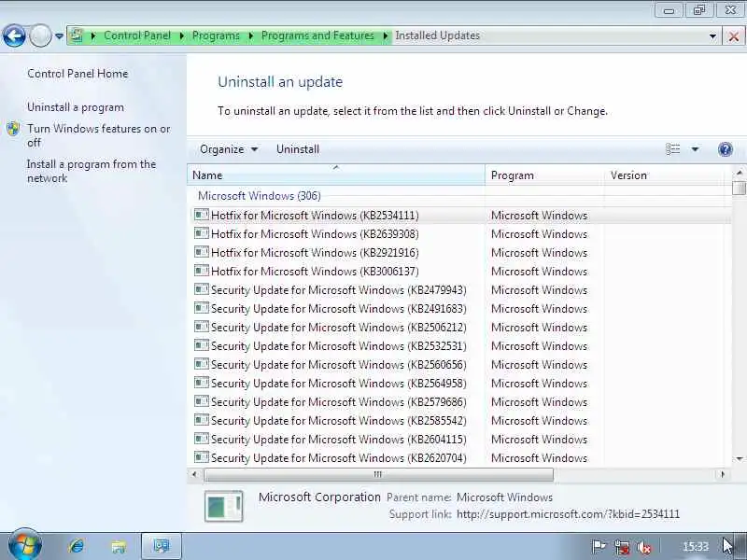Sort by the Program column header

coord(544,175)
